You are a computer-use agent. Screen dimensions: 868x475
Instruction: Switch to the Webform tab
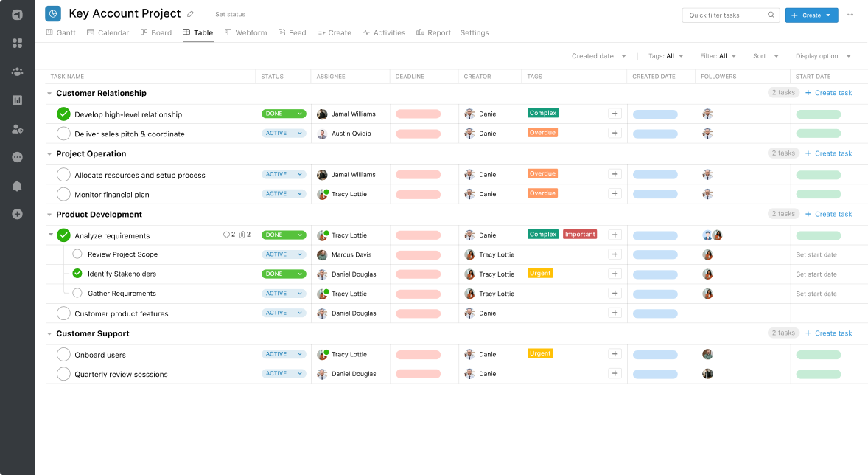tap(245, 32)
